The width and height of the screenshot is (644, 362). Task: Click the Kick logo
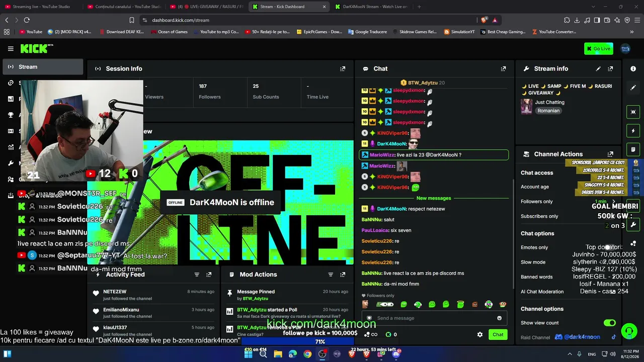coord(36,48)
